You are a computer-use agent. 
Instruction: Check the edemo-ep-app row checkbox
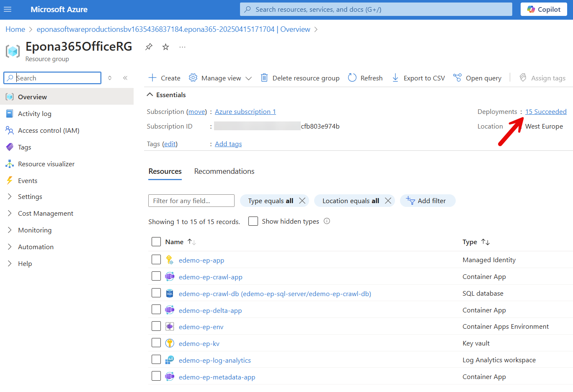click(x=156, y=260)
